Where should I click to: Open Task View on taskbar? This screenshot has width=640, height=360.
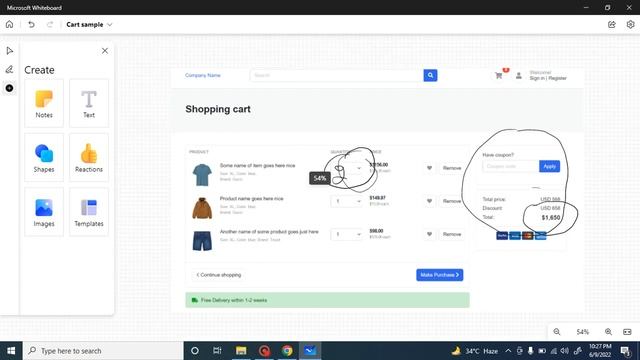(217, 351)
